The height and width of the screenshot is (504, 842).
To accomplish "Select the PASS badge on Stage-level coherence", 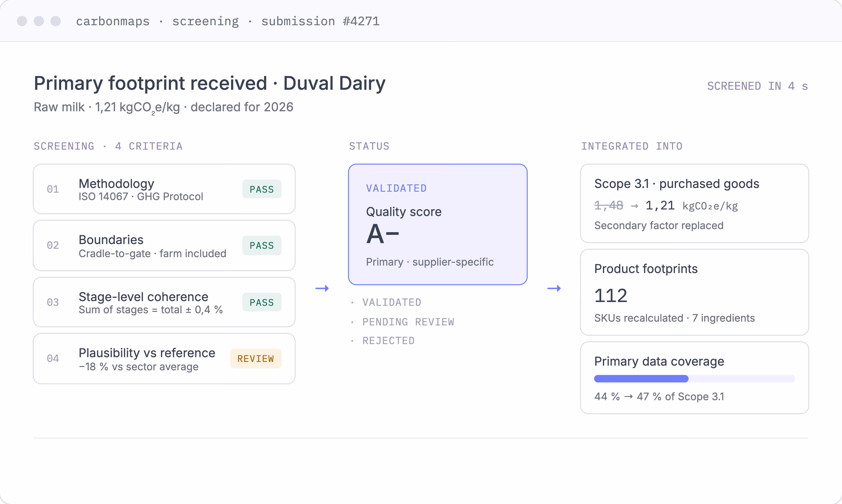I will point(262,302).
